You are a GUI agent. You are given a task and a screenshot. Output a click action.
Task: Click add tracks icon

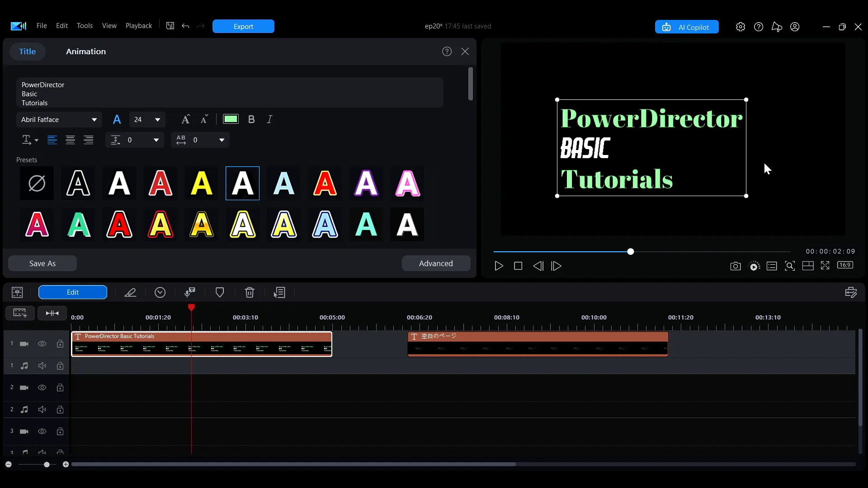coord(20,313)
